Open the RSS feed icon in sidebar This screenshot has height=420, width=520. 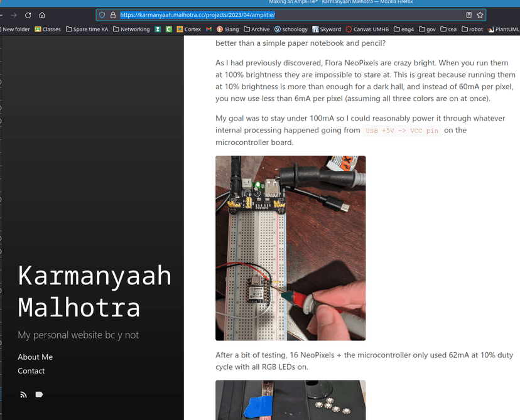point(23,394)
